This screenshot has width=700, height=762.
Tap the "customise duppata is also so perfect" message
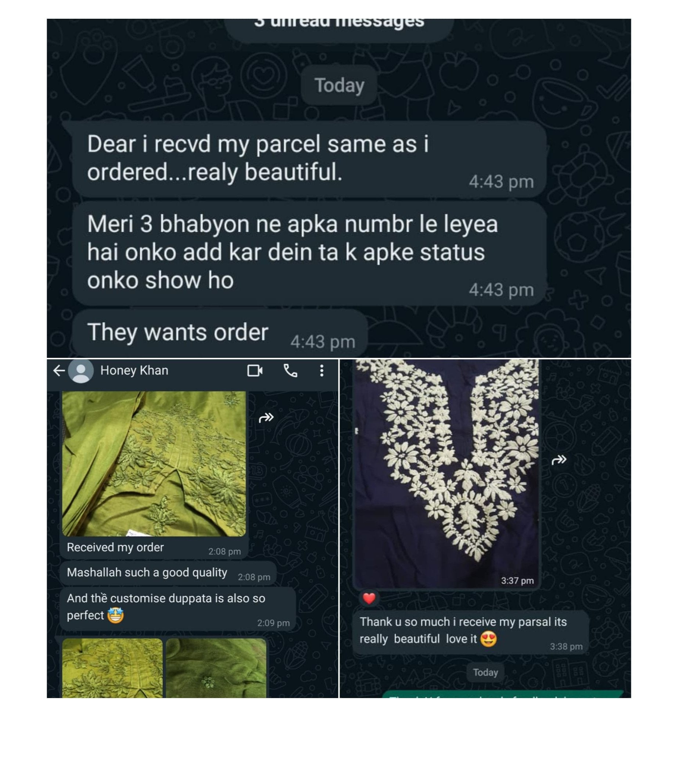(x=177, y=609)
